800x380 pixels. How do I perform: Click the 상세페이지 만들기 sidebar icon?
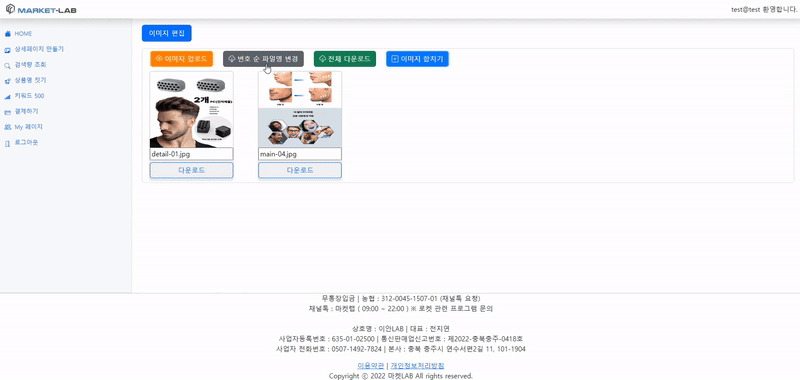click(8, 50)
